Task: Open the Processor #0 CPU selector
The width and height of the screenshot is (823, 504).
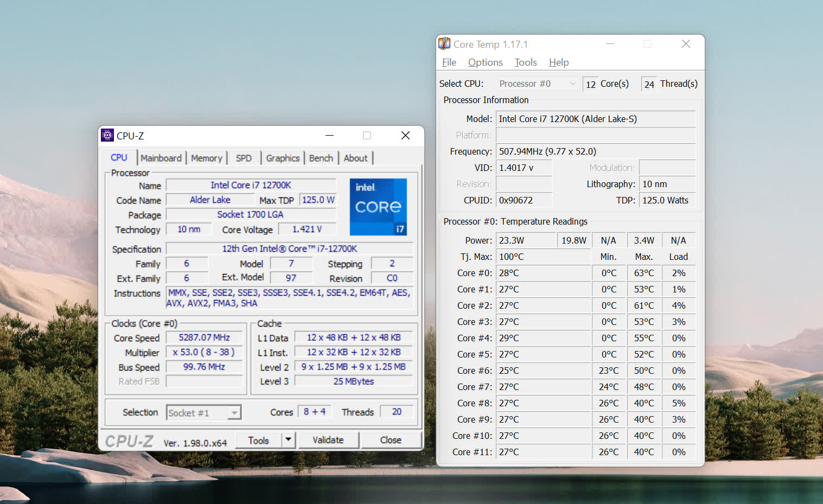Action: (x=537, y=84)
